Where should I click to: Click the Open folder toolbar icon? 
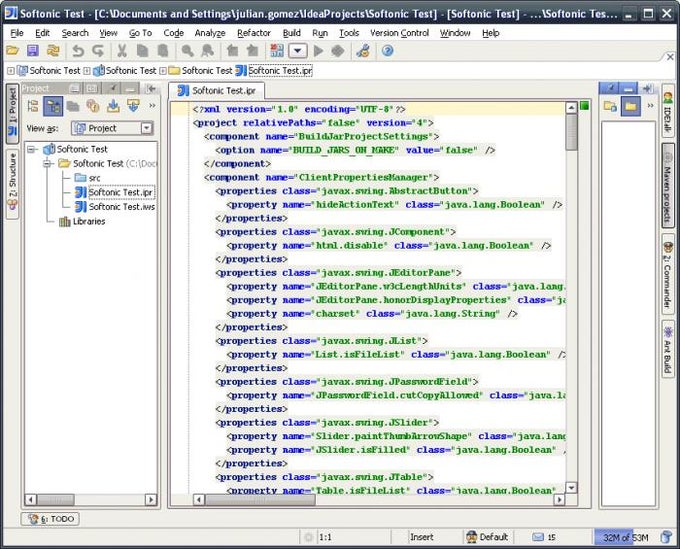[x=12, y=51]
